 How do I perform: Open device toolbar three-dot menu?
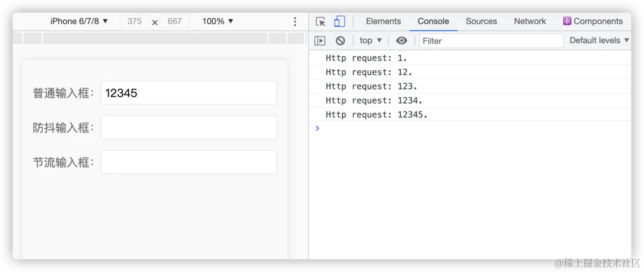click(295, 21)
